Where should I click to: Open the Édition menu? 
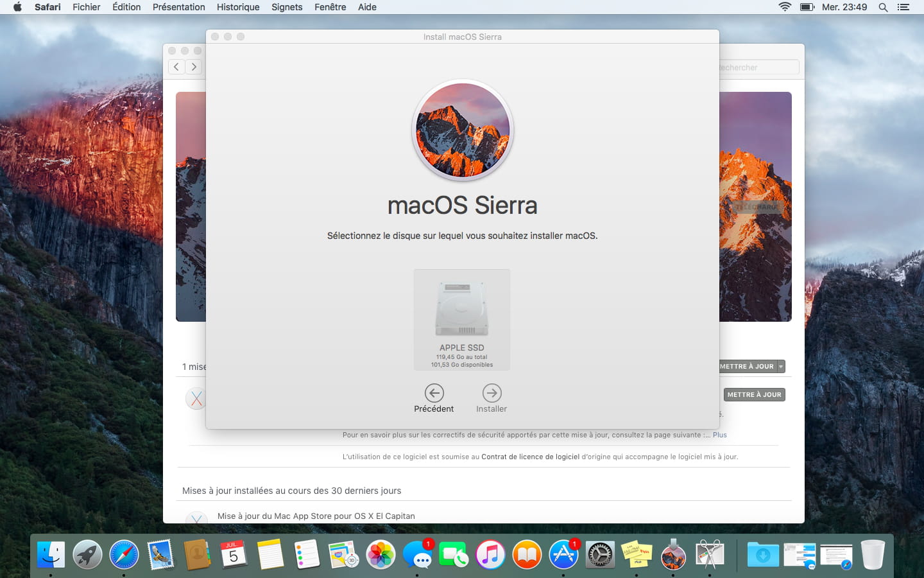point(126,7)
